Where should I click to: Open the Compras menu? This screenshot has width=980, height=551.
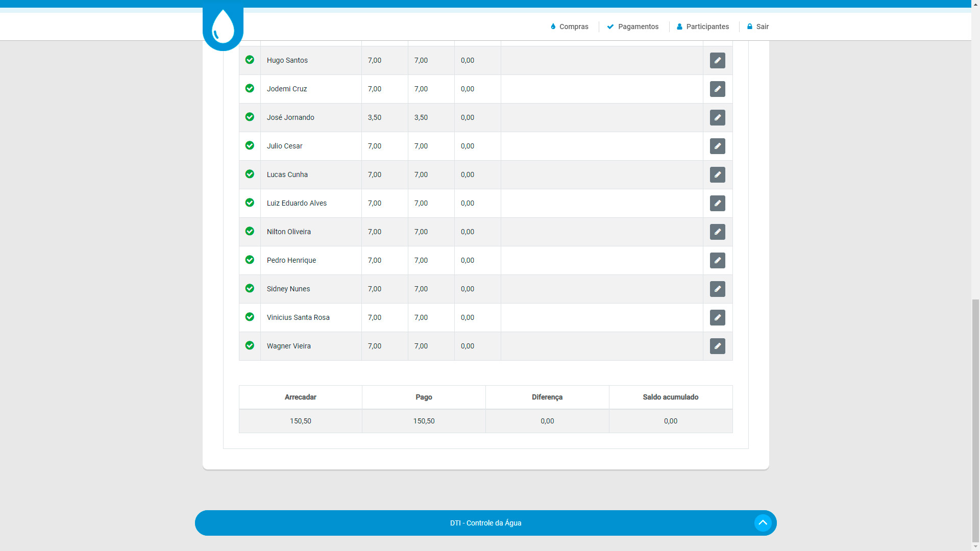point(569,27)
